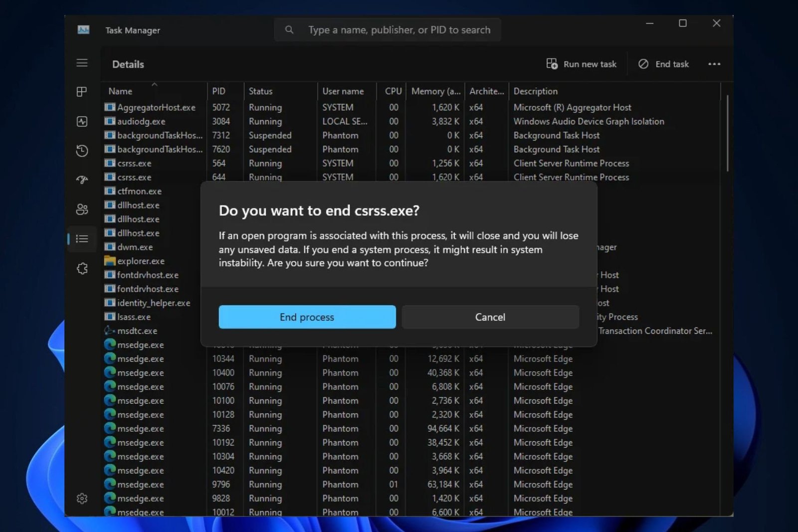This screenshot has width=798, height=532.
Task: Click the identity_helper.exe process icon
Action: click(110, 303)
